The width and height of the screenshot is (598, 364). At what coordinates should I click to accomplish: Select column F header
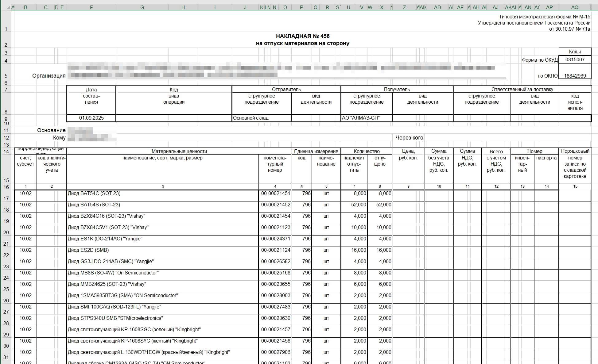(91, 7)
